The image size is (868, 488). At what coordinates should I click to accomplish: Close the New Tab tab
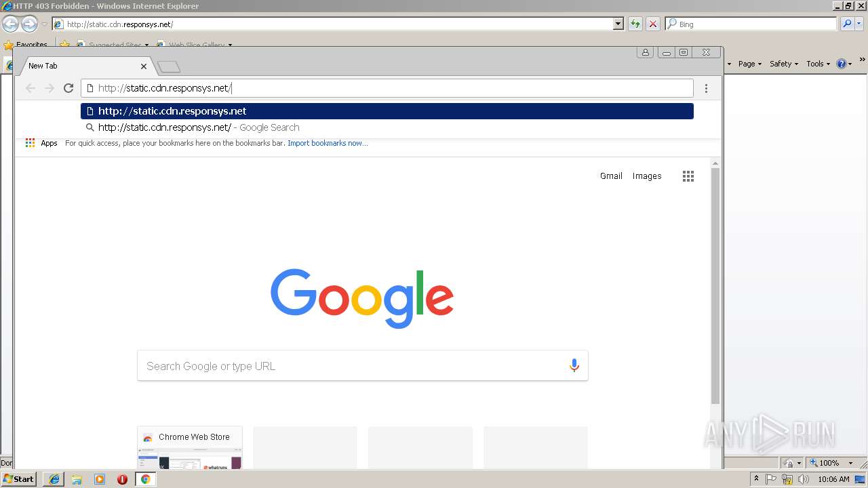144,66
